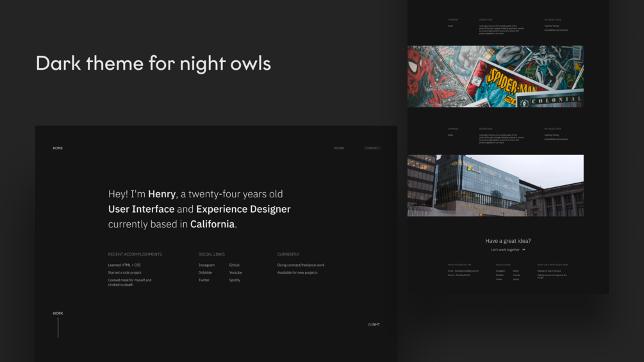Click the 'Have a great idea?' heading
The image size is (644, 362).
(x=508, y=241)
